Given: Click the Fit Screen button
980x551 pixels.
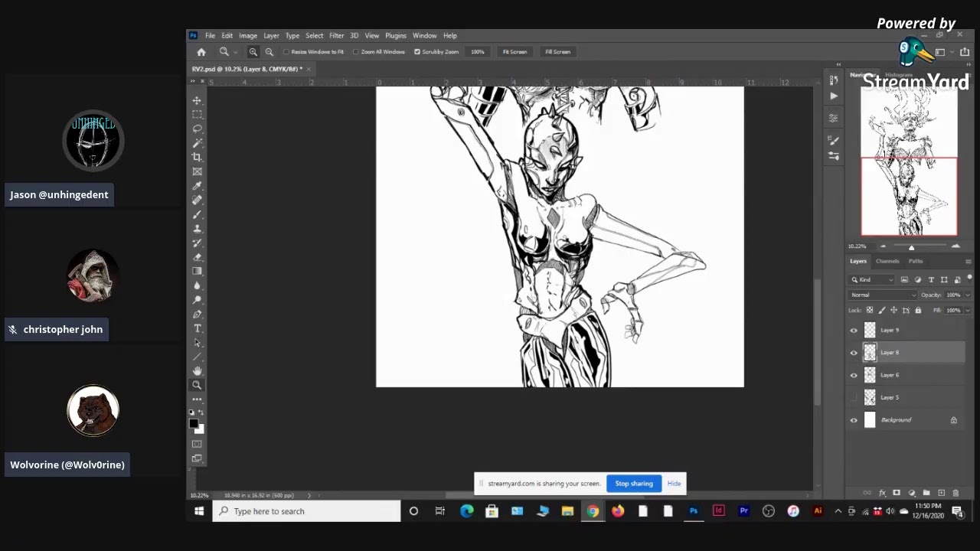Looking at the screenshot, I should [x=514, y=52].
